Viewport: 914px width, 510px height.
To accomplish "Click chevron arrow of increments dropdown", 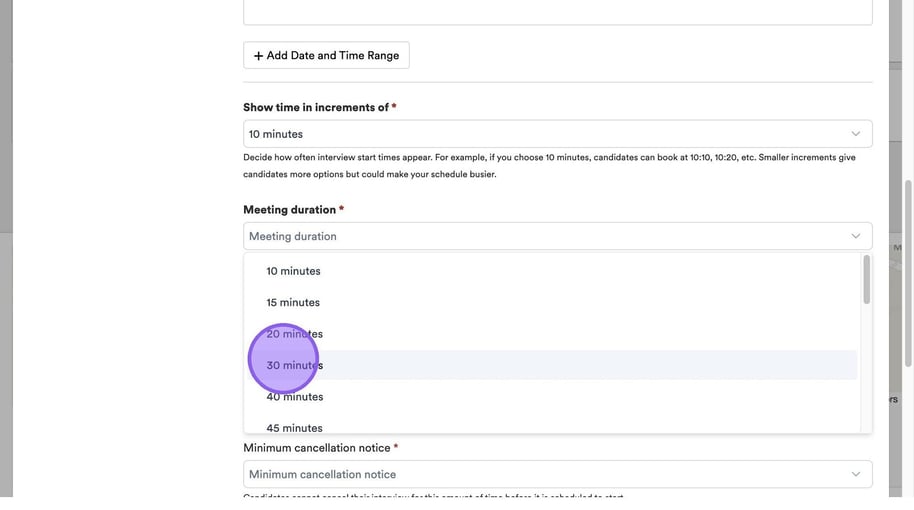I will pyautogui.click(x=855, y=134).
